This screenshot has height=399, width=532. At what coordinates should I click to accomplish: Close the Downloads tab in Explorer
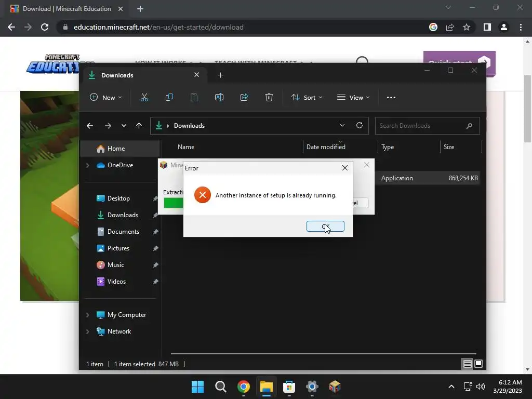pyautogui.click(x=197, y=75)
